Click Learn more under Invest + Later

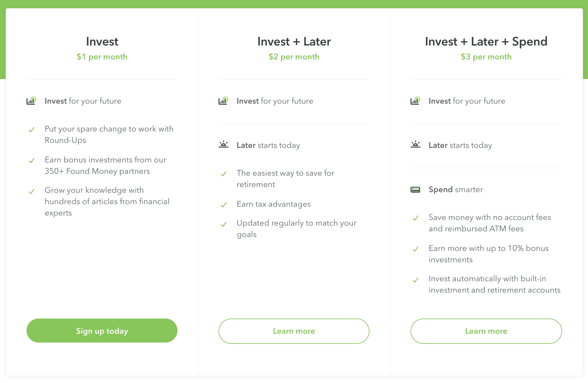(x=294, y=331)
